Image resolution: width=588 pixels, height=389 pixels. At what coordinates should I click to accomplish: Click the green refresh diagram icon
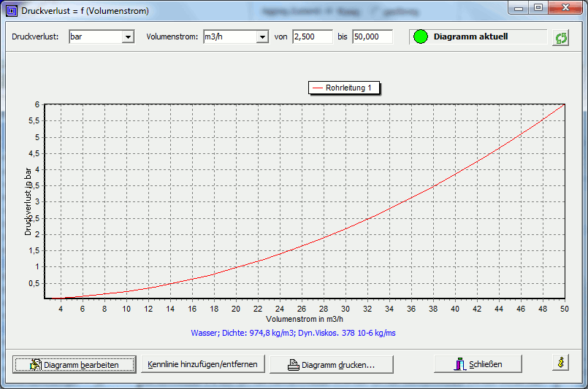[x=561, y=38]
